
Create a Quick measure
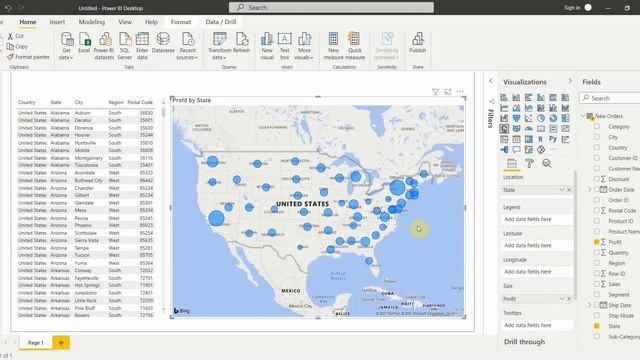(x=355, y=46)
